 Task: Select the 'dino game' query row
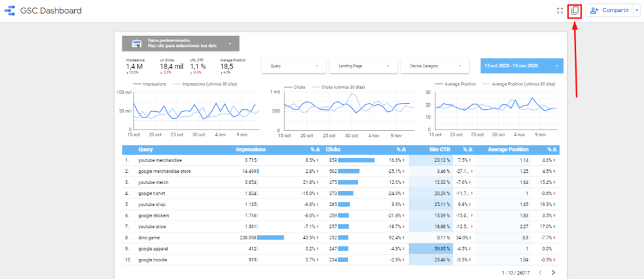click(340, 238)
